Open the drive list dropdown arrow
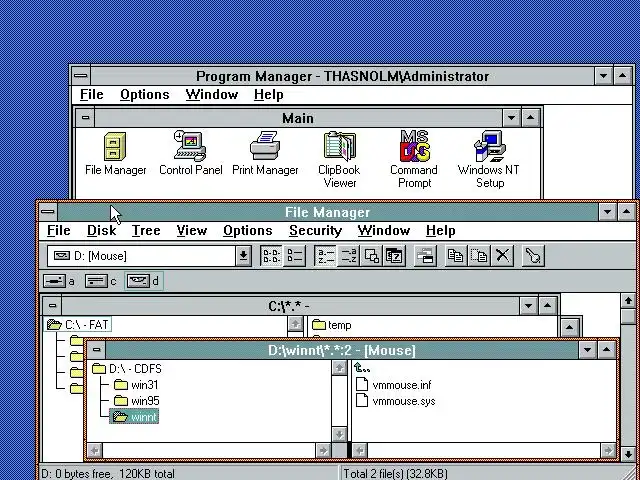Image resolution: width=640 pixels, height=480 pixels. pos(243,256)
